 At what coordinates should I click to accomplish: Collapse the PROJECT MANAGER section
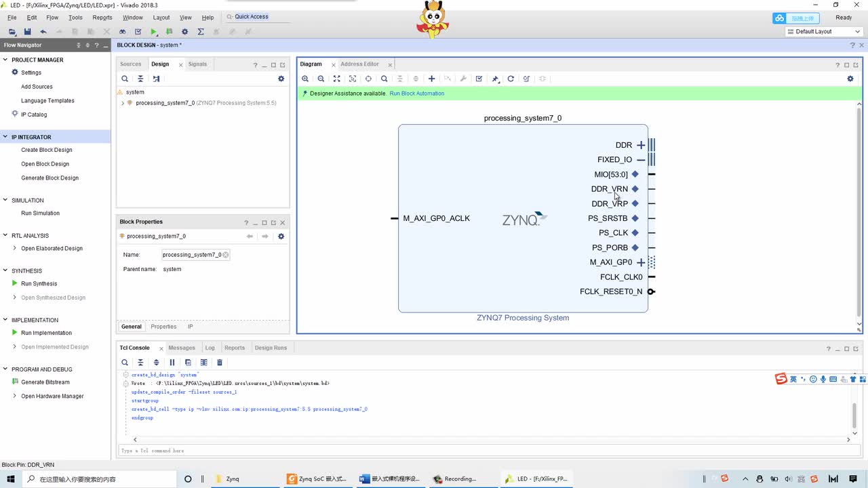coord(6,60)
